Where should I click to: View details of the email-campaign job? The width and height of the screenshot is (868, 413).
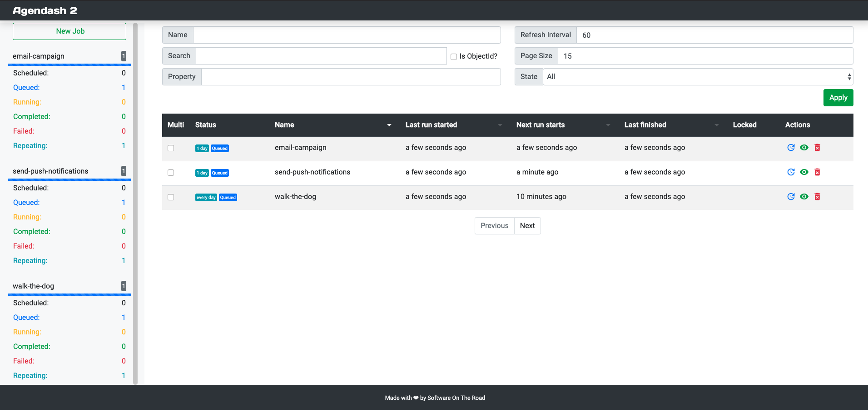pos(804,147)
